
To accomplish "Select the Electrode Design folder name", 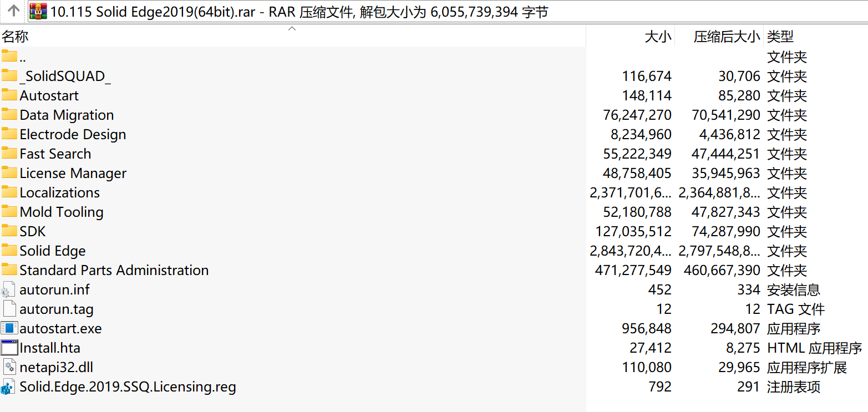I will 73,134.
